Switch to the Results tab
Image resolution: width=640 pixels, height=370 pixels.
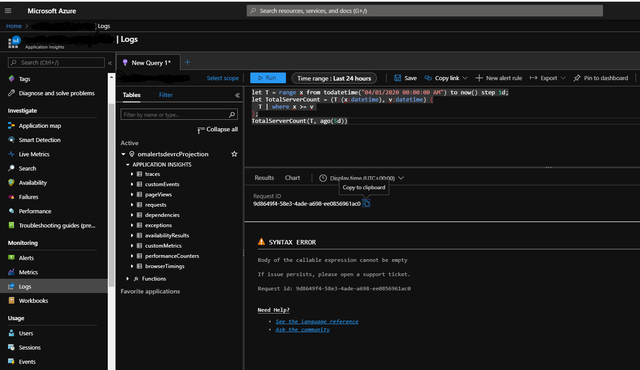point(264,178)
